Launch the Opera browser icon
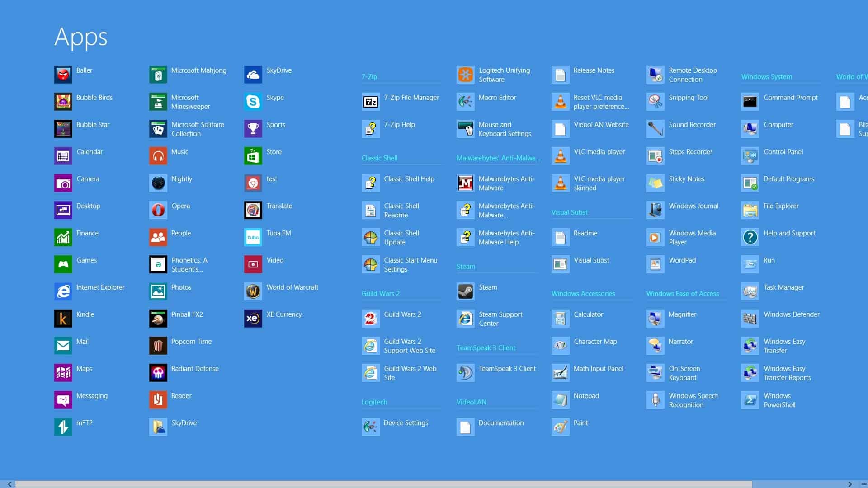This screenshot has height=488, width=868. pos(158,210)
